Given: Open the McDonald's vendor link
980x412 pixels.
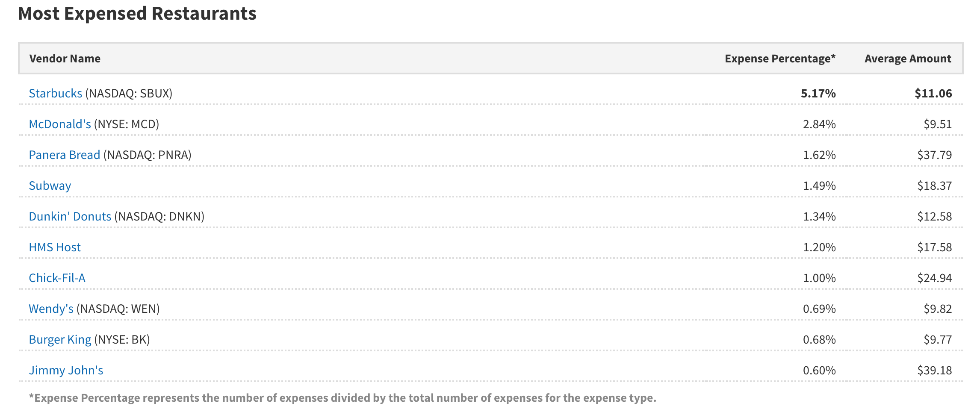Looking at the screenshot, I should (x=60, y=124).
